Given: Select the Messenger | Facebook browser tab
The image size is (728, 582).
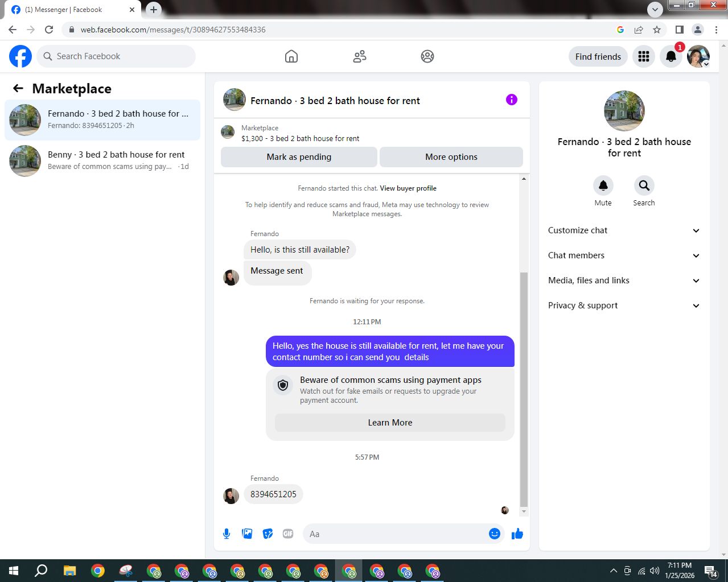Looking at the screenshot, I should pyautogui.click(x=73, y=10).
